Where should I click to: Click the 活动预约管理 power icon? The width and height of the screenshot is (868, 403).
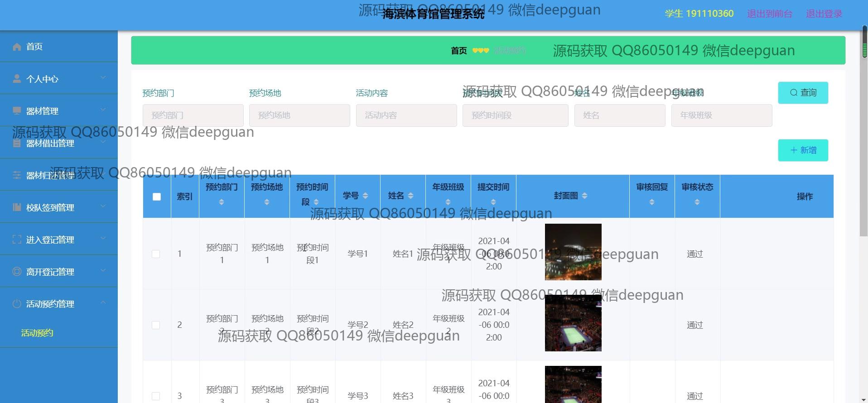tap(17, 304)
